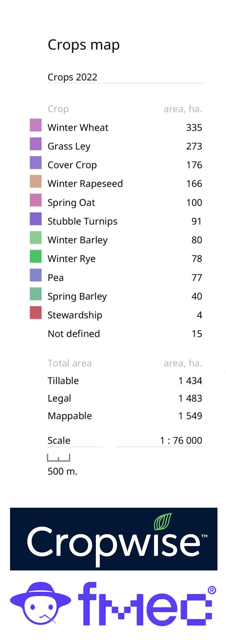226x644 pixels.
Task: Click the 500 m scale bar
Action: (58, 458)
